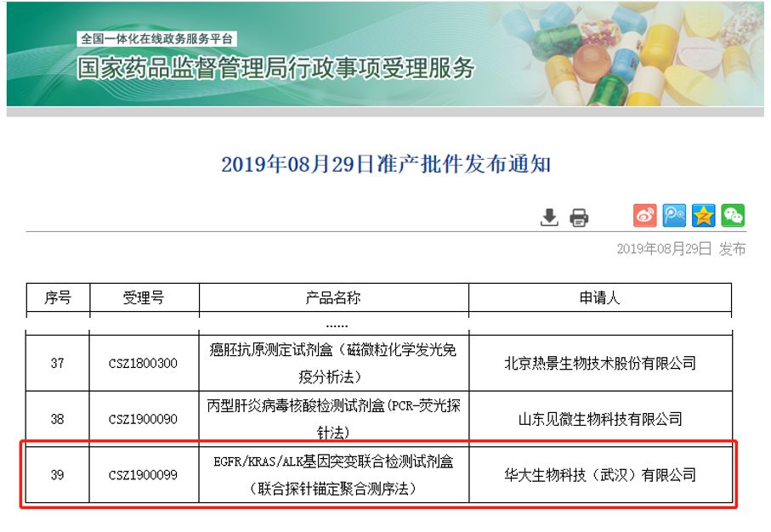Image resolution: width=771 pixels, height=532 pixels.
Task: Click applicant 北京热景生物技术股份有限公司
Action: (599, 363)
